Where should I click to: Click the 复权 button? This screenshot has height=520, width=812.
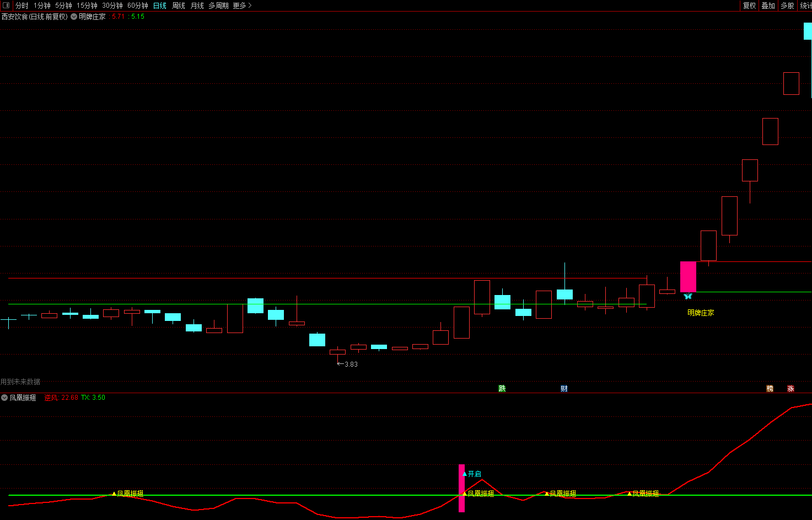tap(750, 6)
